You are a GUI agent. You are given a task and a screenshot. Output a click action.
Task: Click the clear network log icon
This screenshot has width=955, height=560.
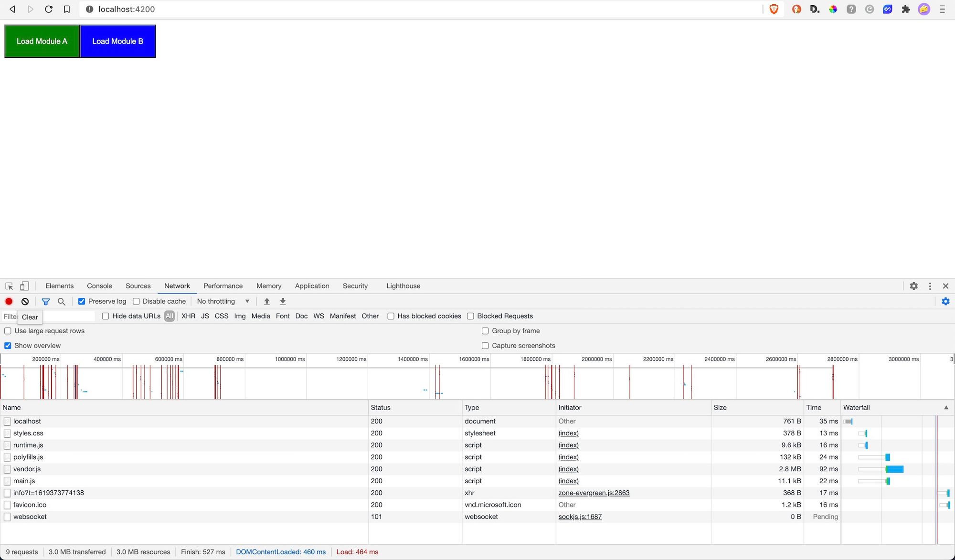[25, 301]
